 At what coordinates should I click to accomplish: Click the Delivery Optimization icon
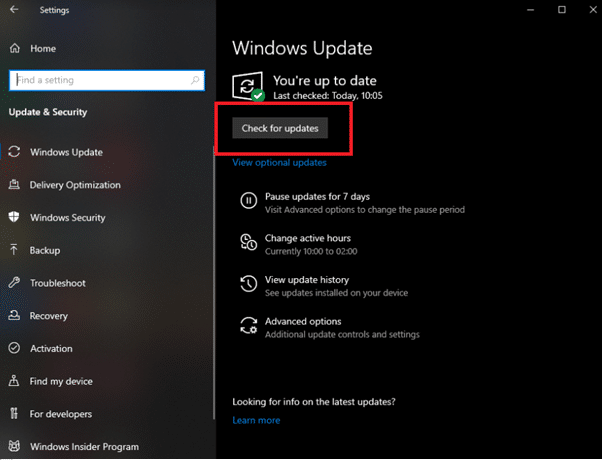14,185
